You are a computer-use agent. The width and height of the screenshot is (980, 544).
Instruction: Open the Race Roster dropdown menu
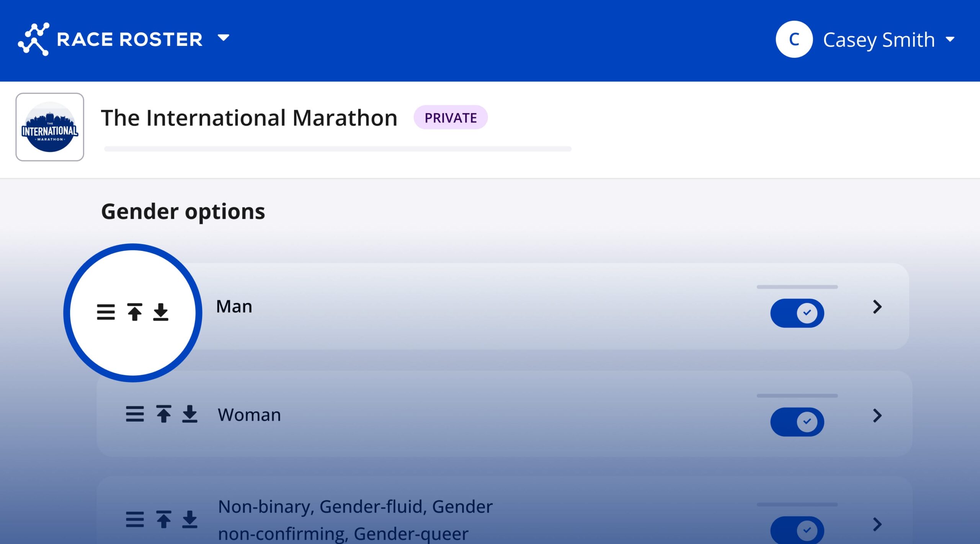pyautogui.click(x=223, y=38)
